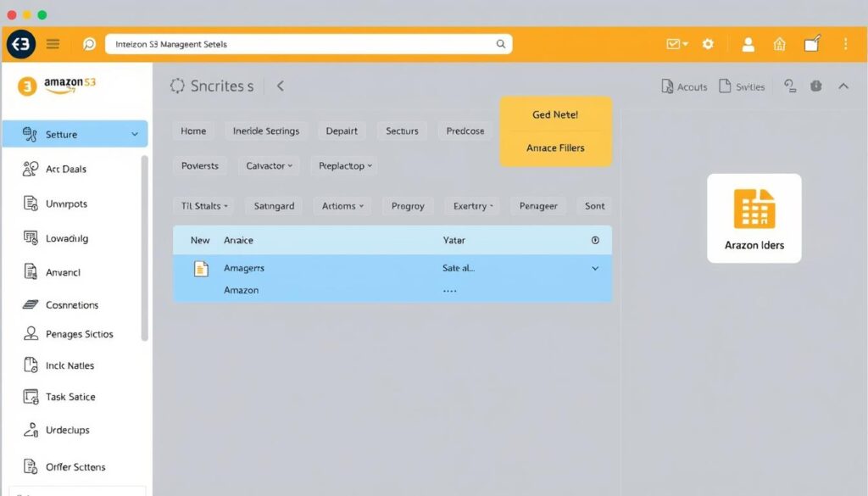Select the Amagerrs row checkbox area
The width and height of the screenshot is (868, 496).
point(199,269)
